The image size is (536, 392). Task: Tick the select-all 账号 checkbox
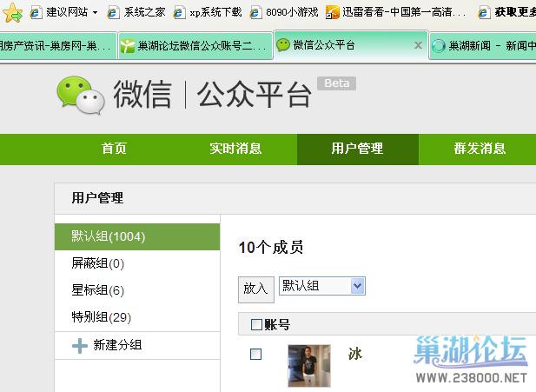point(256,324)
